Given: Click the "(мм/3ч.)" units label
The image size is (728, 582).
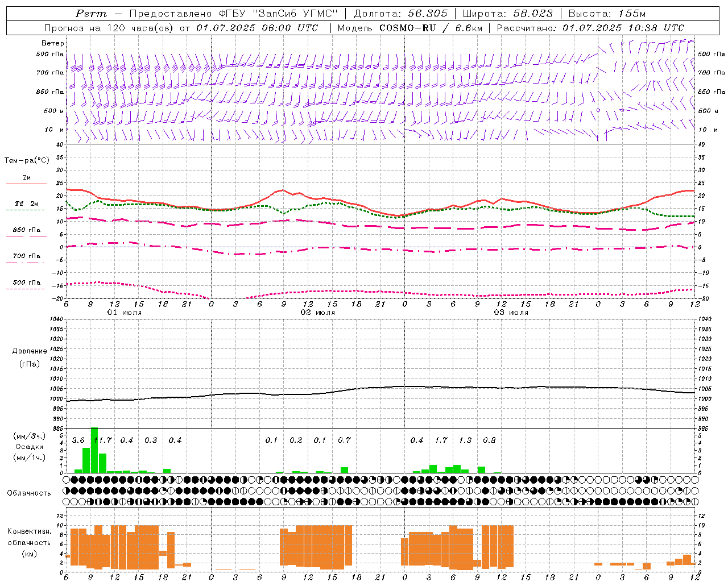Looking at the screenshot, I should click(x=30, y=436).
